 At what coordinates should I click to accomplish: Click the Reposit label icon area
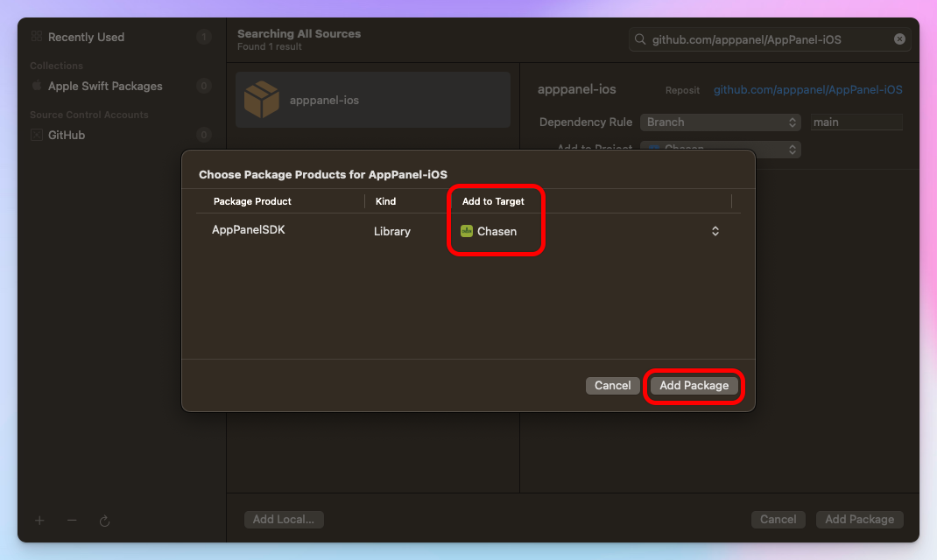[682, 90]
